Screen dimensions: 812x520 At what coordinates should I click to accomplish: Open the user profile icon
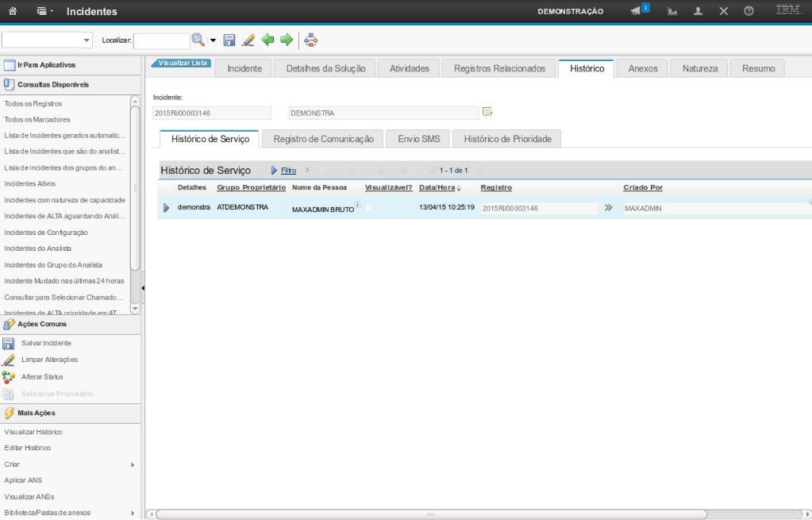coord(698,11)
